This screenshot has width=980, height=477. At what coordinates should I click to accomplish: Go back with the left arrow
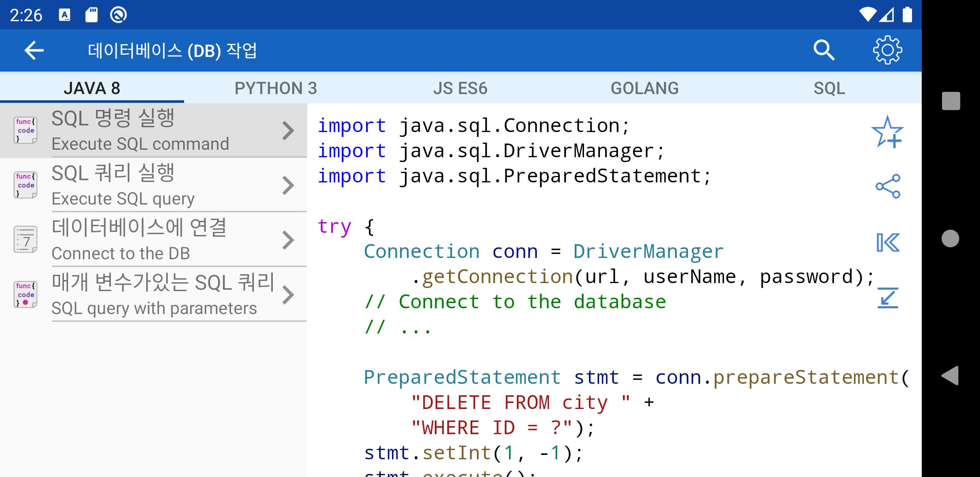point(34,50)
